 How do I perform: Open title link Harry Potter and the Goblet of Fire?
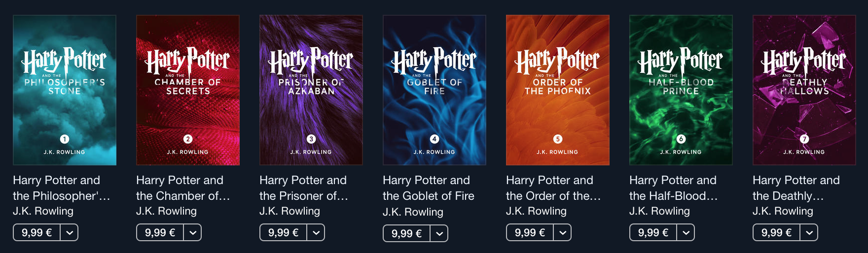click(429, 188)
